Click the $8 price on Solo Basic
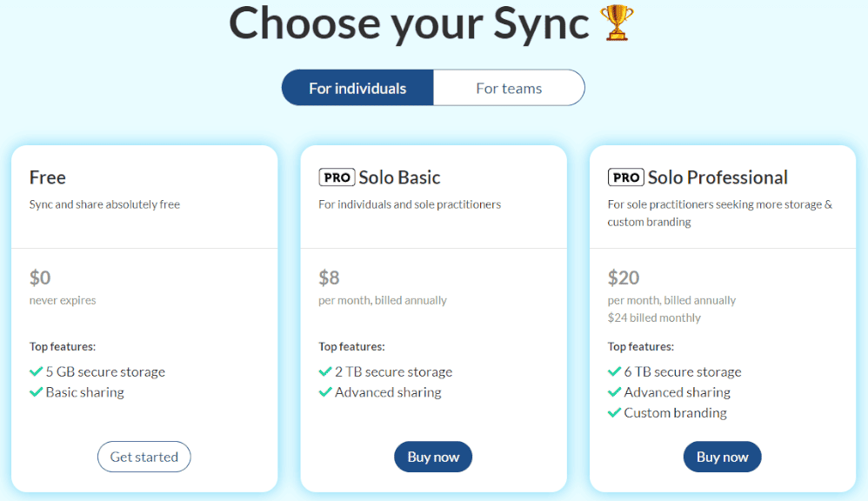The width and height of the screenshot is (868, 501). pyautogui.click(x=330, y=277)
